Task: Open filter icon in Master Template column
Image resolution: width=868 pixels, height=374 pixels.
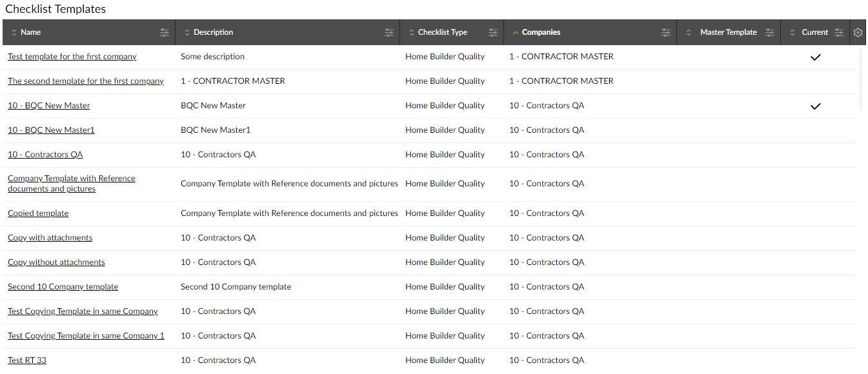Action: coord(770,32)
